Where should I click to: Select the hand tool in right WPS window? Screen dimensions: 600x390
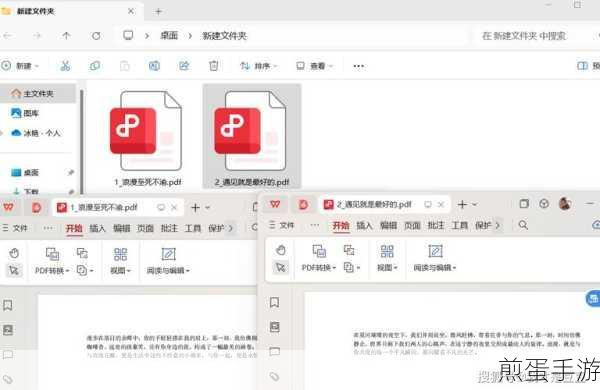pyautogui.click(x=281, y=250)
